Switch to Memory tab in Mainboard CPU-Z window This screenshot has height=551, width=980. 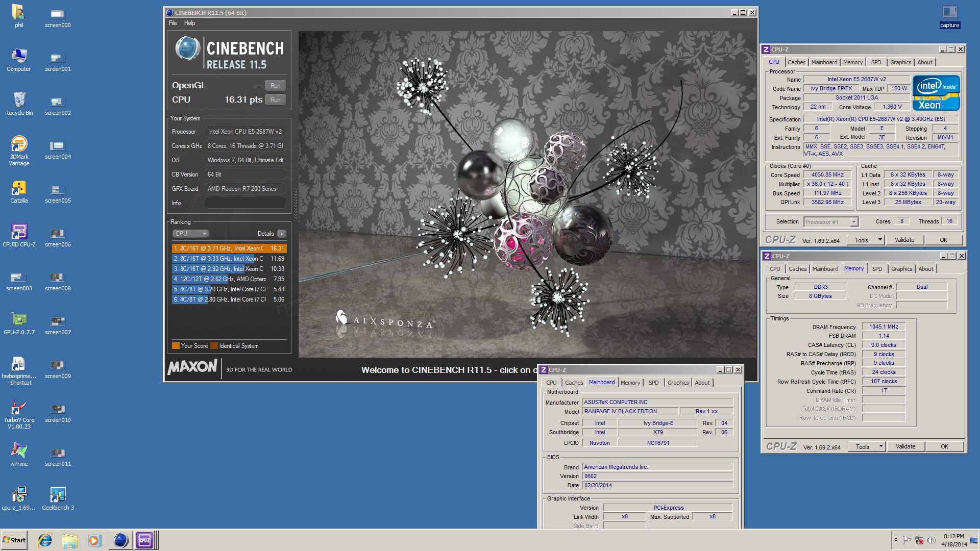[x=630, y=383]
